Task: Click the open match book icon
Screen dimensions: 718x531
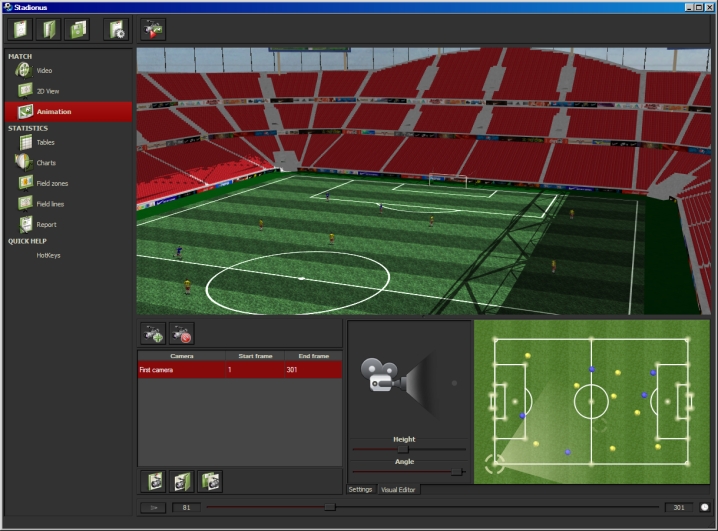Action: (x=48, y=29)
